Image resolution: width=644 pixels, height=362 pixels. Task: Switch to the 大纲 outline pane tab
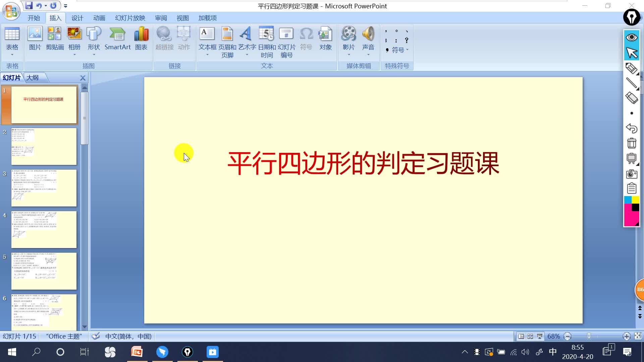pyautogui.click(x=33, y=77)
